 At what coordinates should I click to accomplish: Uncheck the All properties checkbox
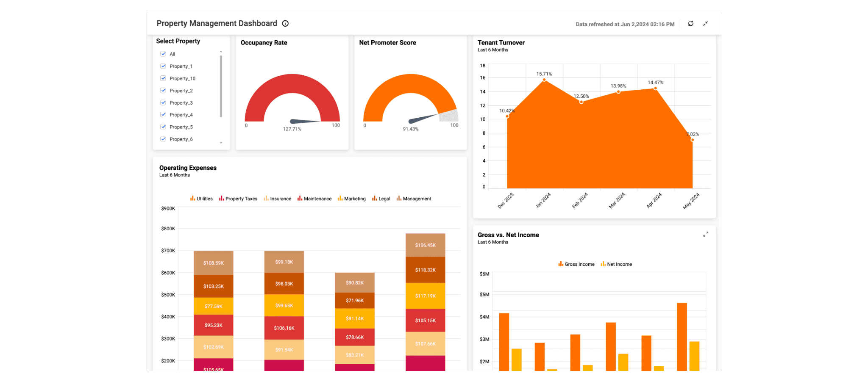pos(163,54)
